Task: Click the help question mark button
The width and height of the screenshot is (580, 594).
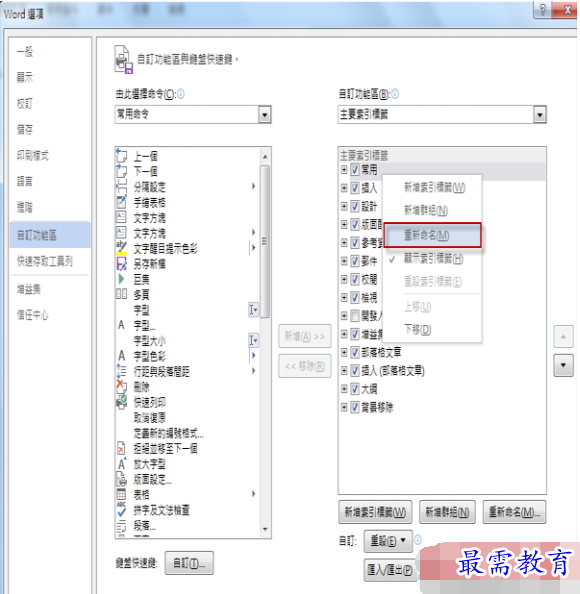Action: 542,9
